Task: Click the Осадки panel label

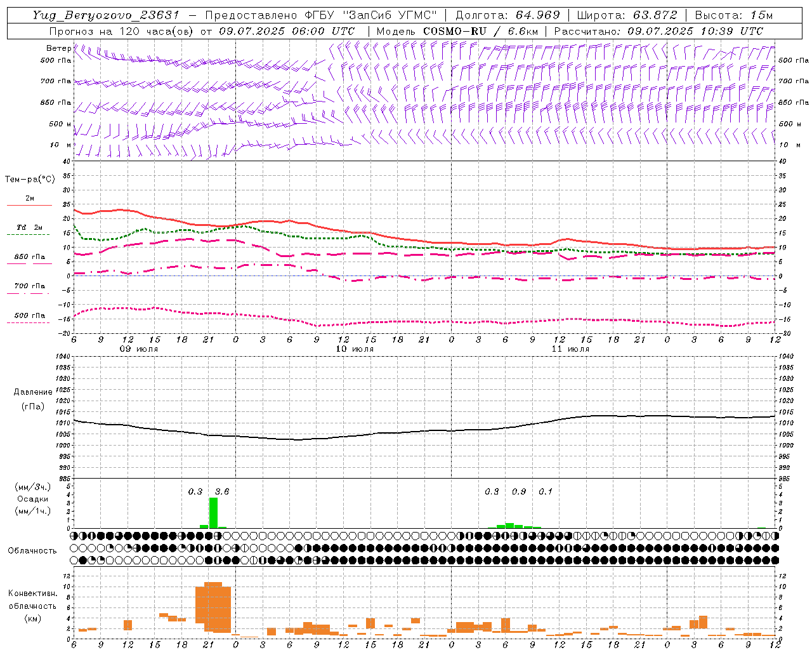Action: pyautogui.click(x=33, y=499)
